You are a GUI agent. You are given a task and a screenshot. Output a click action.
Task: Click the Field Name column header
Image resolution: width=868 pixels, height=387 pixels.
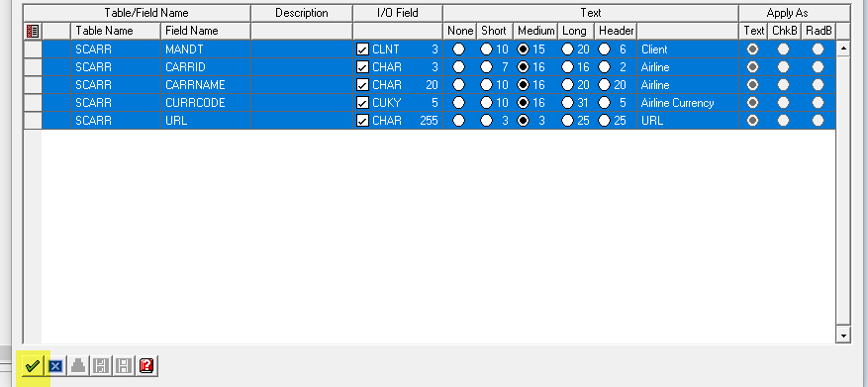coord(206,31)
